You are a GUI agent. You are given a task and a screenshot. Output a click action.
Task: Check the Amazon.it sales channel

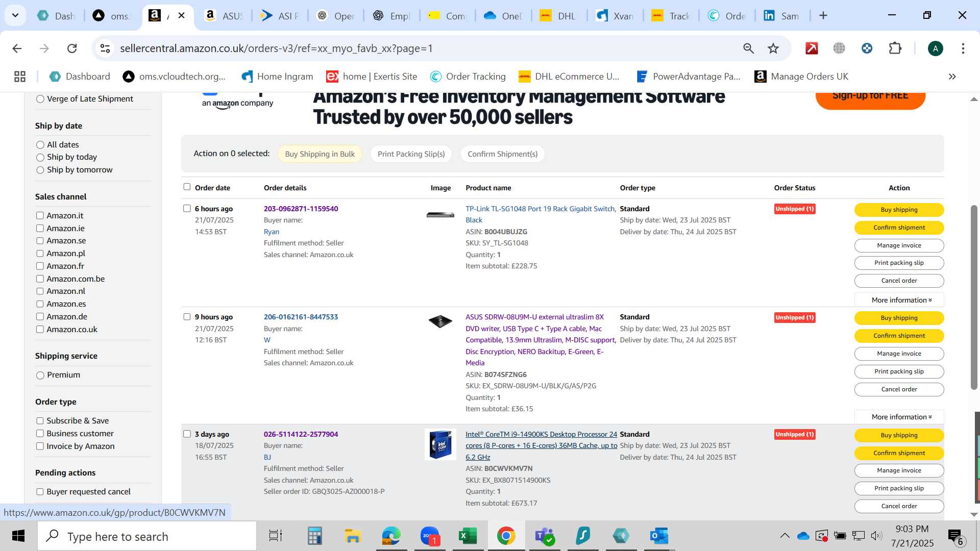pyautogui.click(x=40, y=216)
